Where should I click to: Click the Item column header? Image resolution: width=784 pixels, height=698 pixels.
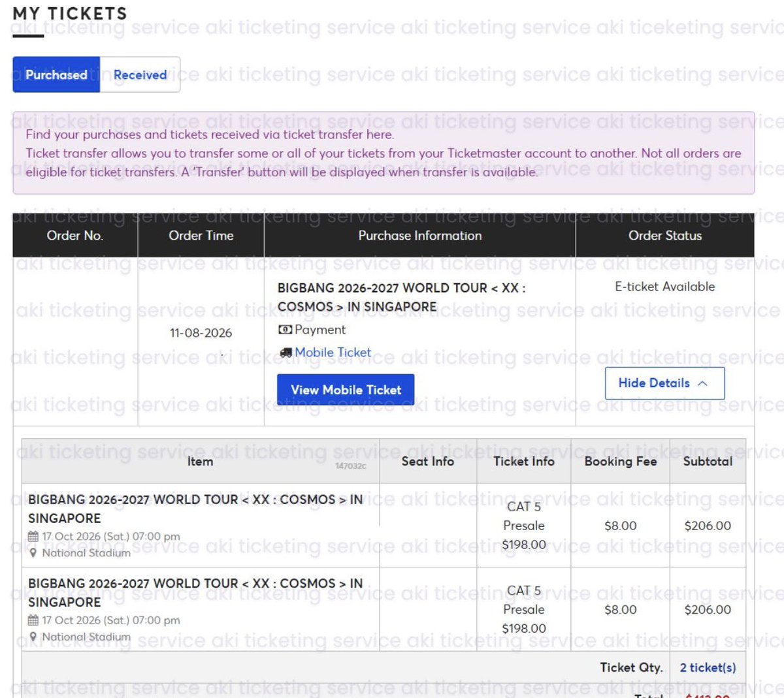[201, 461]
